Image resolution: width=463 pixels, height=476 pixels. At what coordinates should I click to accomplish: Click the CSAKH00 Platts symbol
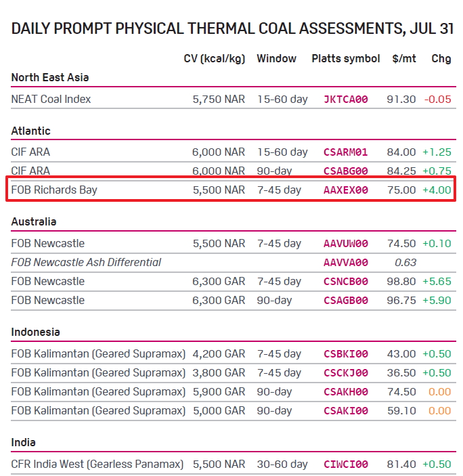(346, 392)
